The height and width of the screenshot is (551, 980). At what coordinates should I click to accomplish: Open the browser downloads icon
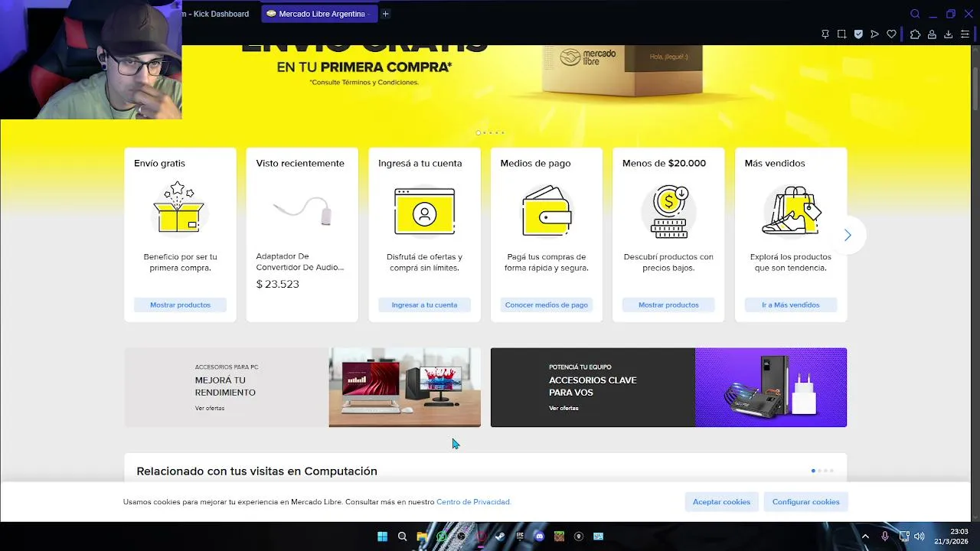point(948,34)
